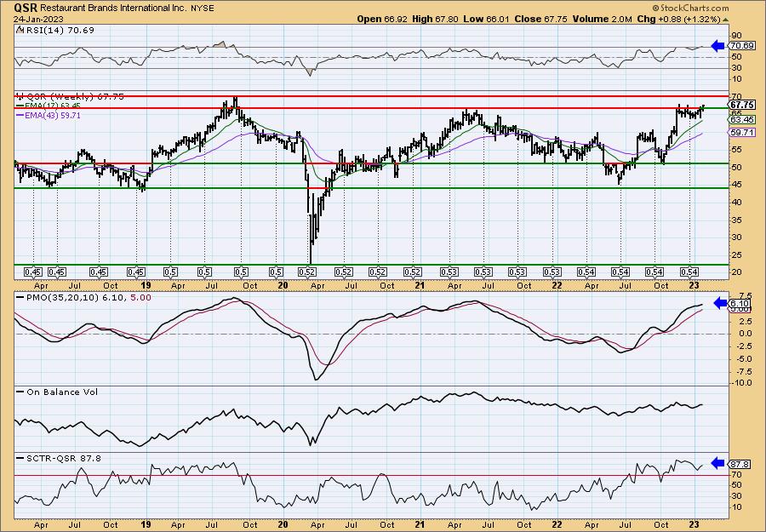Click the 35 tick on the price axis
The height and width of the screenshot is (532, 766).
[x=736, y=220]
